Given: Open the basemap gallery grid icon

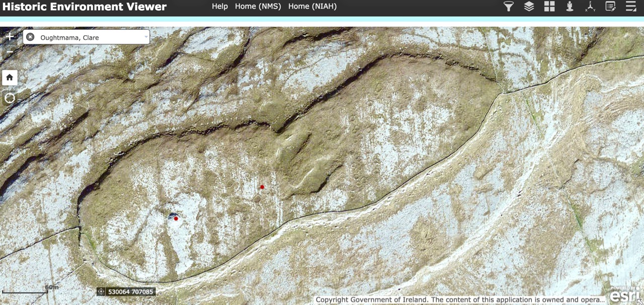Looking at the screenshot, I should click(549, 7).
